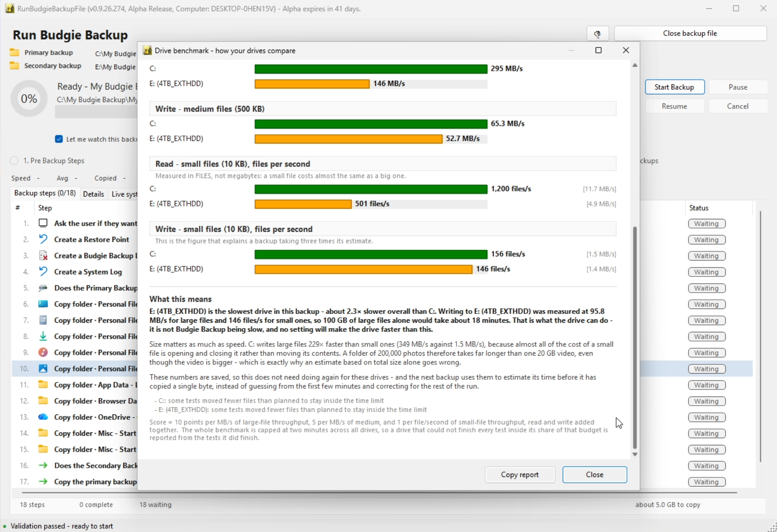
Task: Maximize the Drive benchmark dialog
Action: tap(598, 50)
